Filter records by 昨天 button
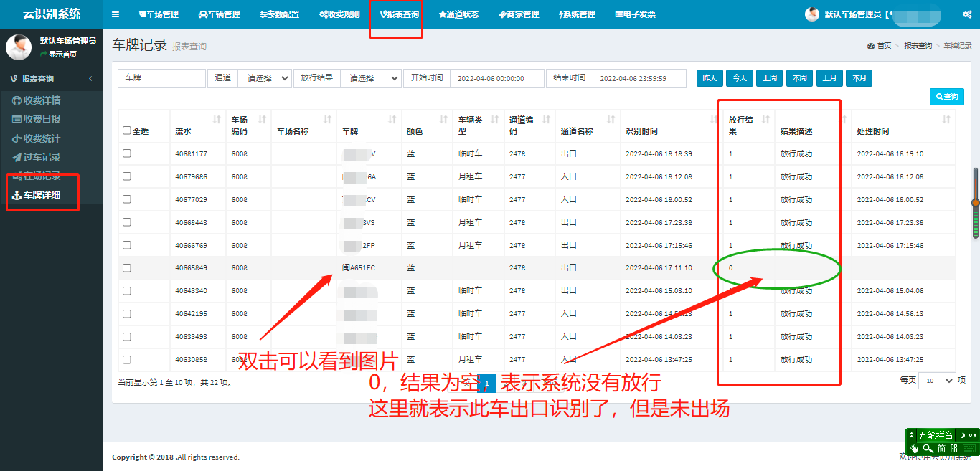Image resolution: width=980 pixels, height=471 pixels. (x=710, y=77)
